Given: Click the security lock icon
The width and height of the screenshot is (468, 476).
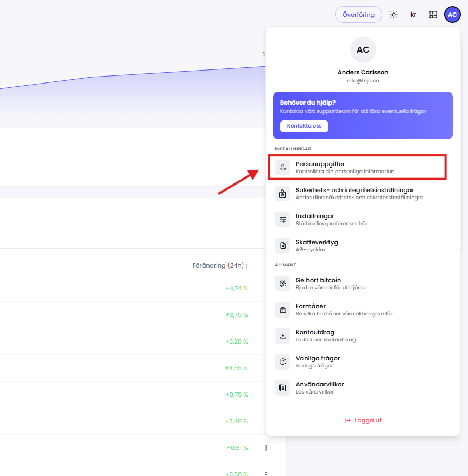Looking at the screenshot, I should 283,193.
